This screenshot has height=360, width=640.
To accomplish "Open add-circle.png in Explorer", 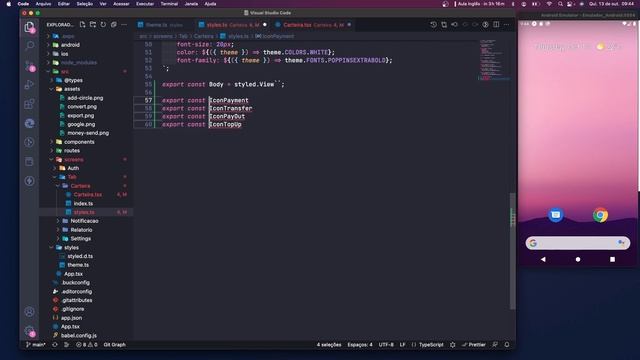I will pyautogui.click(x=86, y=98).
